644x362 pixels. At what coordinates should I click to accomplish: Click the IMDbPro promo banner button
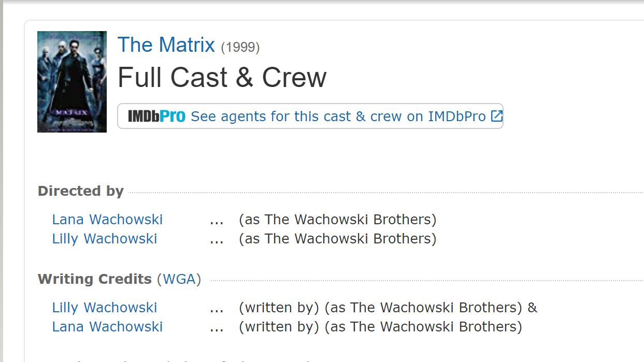coord(311,116)
